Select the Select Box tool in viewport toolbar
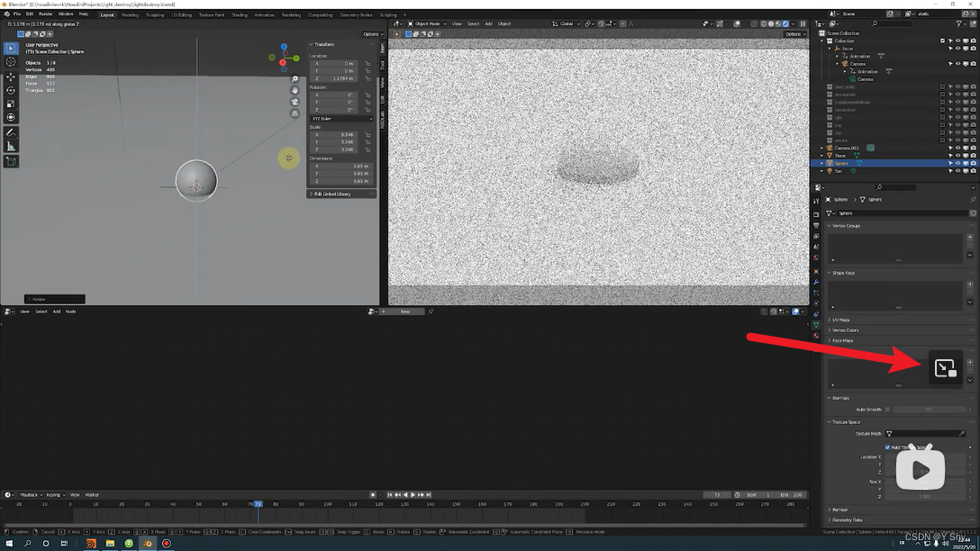The image size is (980, 551). coord(11,48)
